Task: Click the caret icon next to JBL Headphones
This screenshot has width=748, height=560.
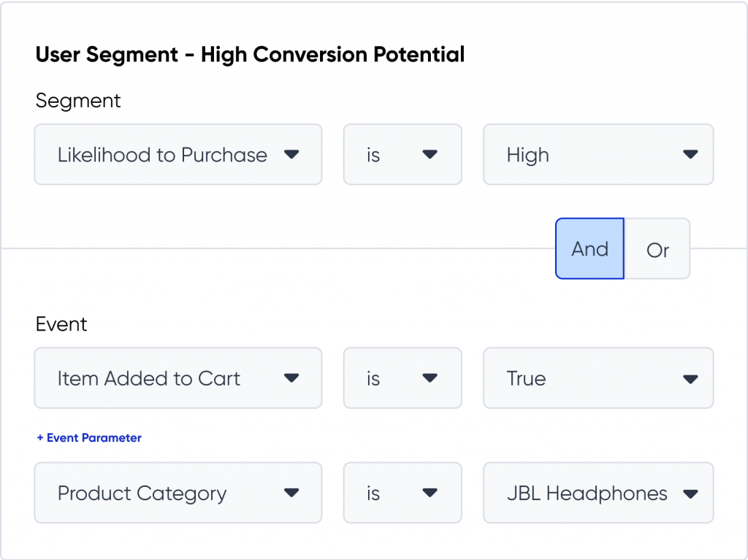Action: click(690, 494)
